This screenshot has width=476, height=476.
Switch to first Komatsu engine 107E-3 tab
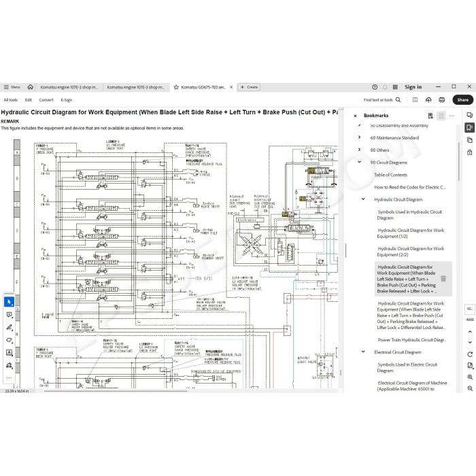[x=69, y=87]
